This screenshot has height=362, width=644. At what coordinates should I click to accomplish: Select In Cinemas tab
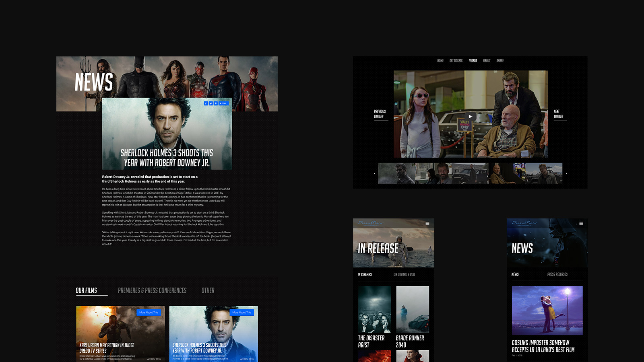point(365,274)
